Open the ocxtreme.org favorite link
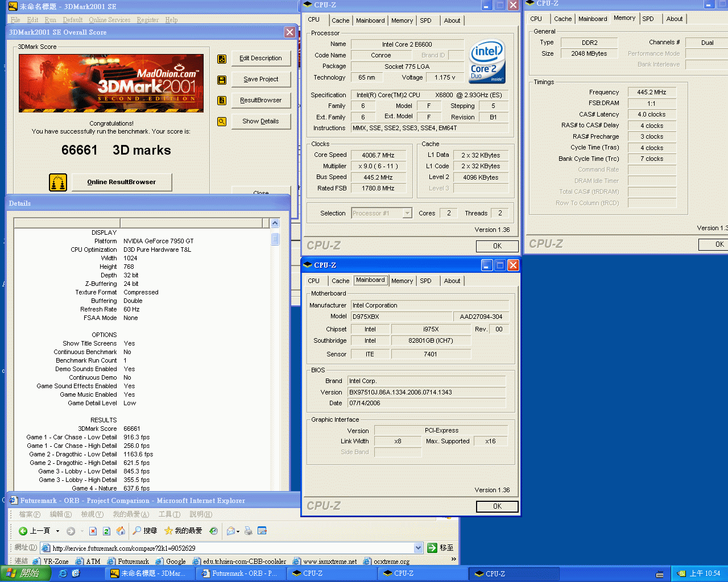 point(387,562)
